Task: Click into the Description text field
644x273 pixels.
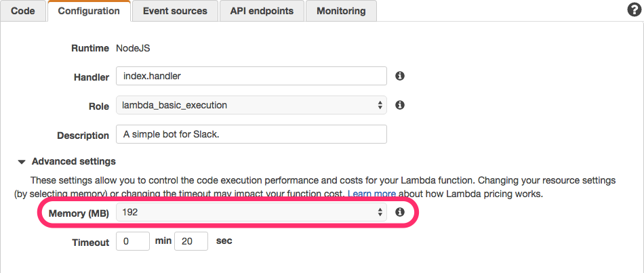Action: pos(251,134)
